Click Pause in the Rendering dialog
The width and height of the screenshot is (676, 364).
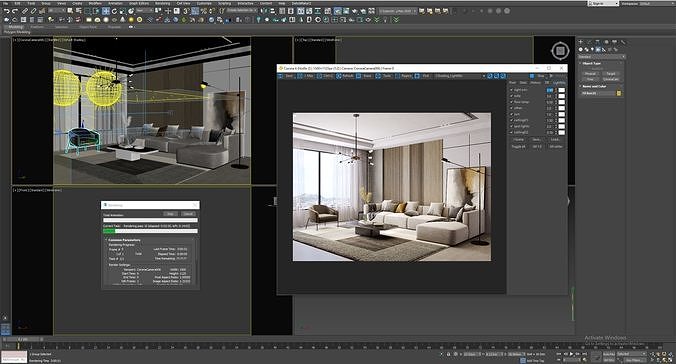click(x=170, y=214)
